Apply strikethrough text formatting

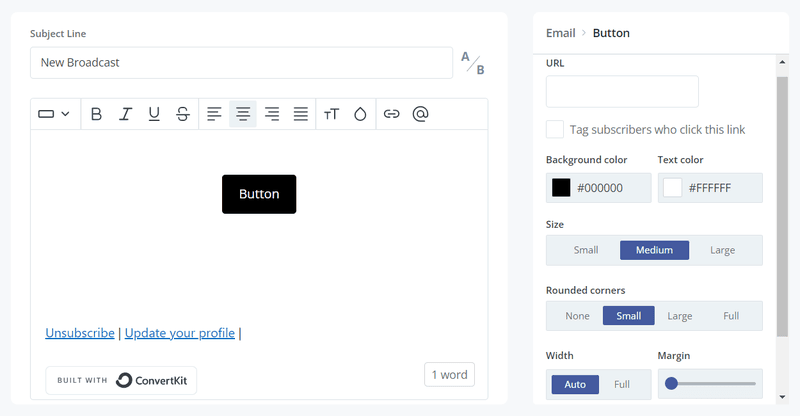coord(183,114)
